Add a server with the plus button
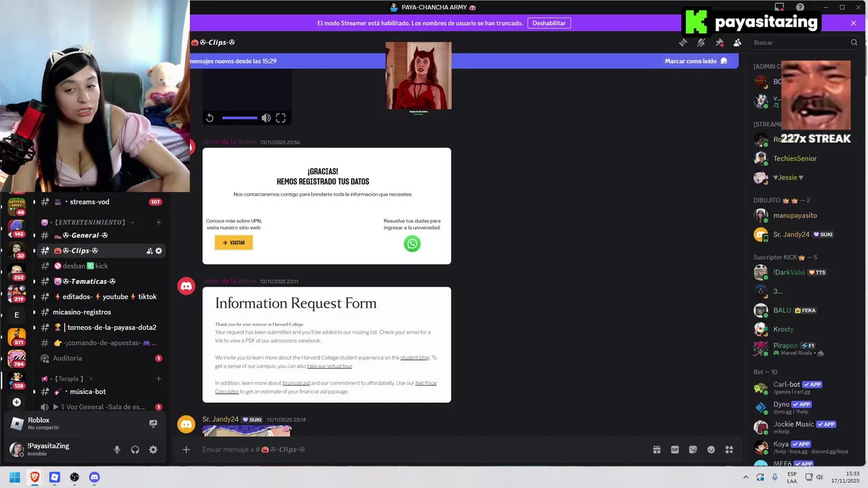The height and width of the screenshot is (488, 868). pos(17,402)
